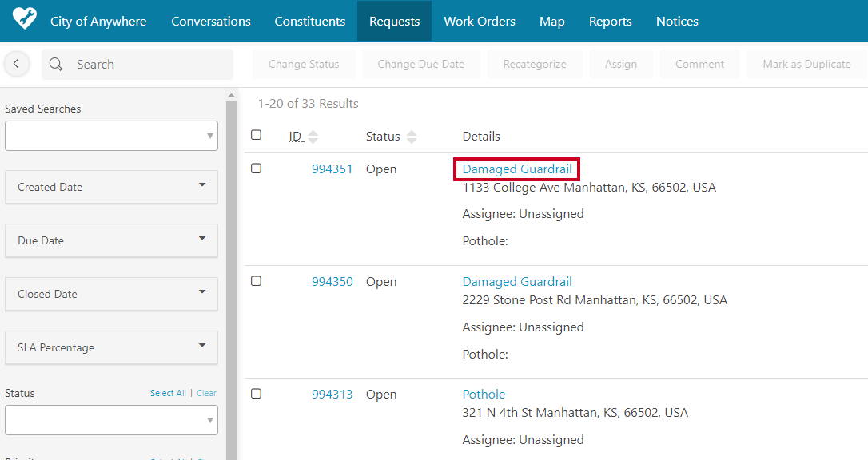Screen dimensions: 868x460
Task: Click Select All for Status filter
Action: [x=168, y=393]
